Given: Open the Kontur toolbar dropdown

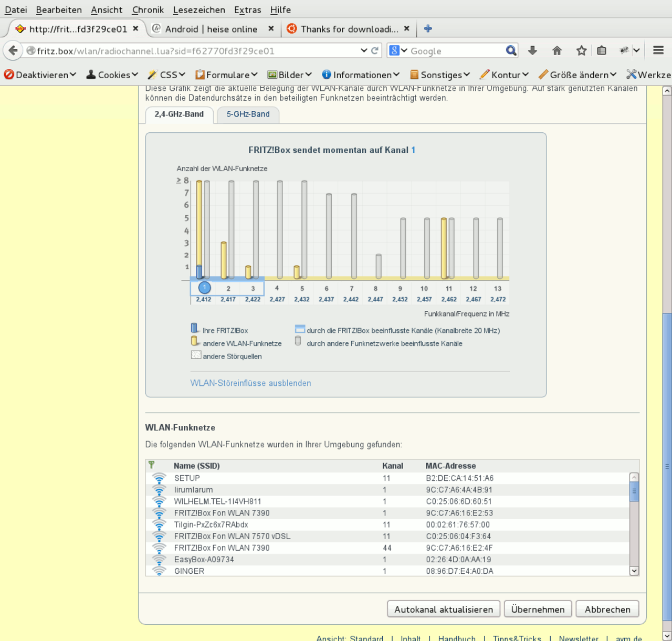Looking at the screenshot, I should (x=504, y=75).
